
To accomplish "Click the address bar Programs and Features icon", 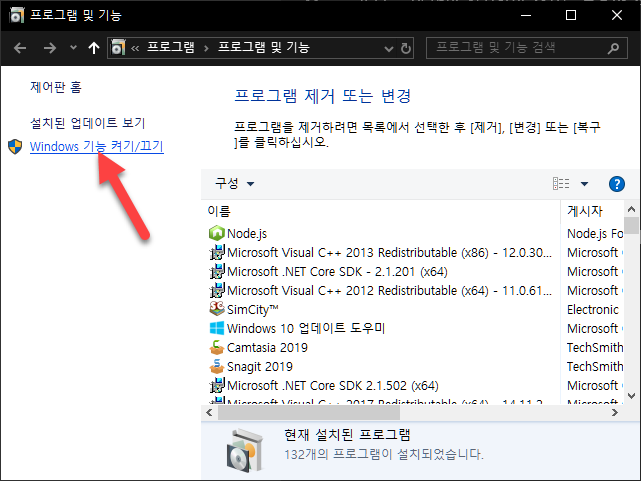I will point(118,47).
